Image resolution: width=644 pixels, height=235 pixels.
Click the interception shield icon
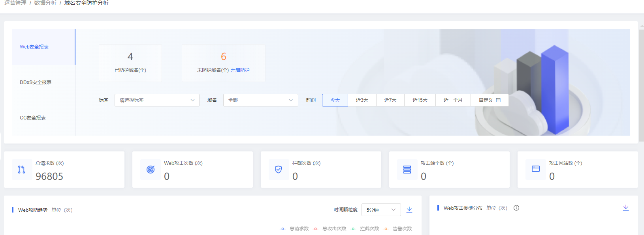(x=279, y=170)
